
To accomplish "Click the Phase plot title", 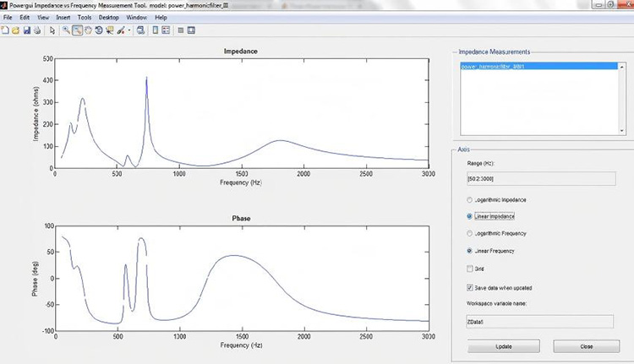I will point(241,219).
